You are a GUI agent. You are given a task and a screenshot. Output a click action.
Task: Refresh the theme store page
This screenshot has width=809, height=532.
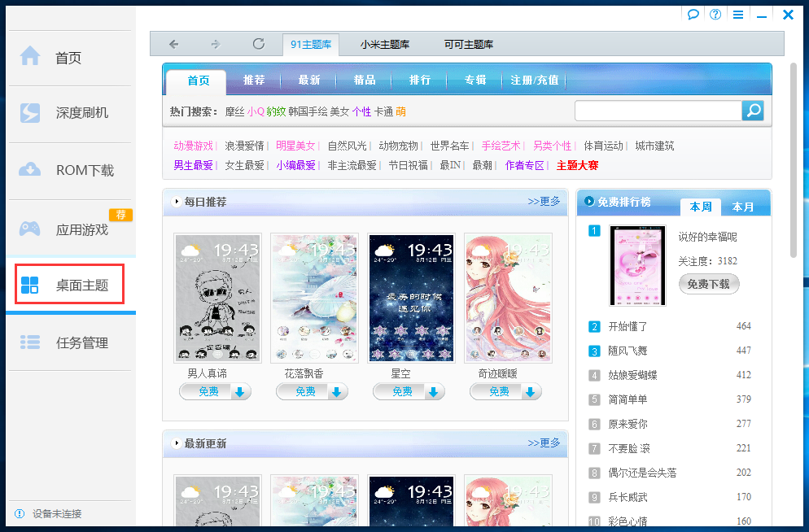point(259,44)
